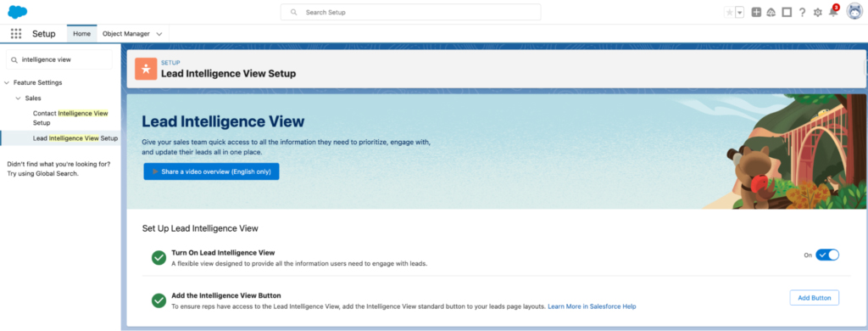The width and height of the screenshot is (868, 331).
Task: Click the Turn On Lead Intelligence View label
Action: click(223, 253)
